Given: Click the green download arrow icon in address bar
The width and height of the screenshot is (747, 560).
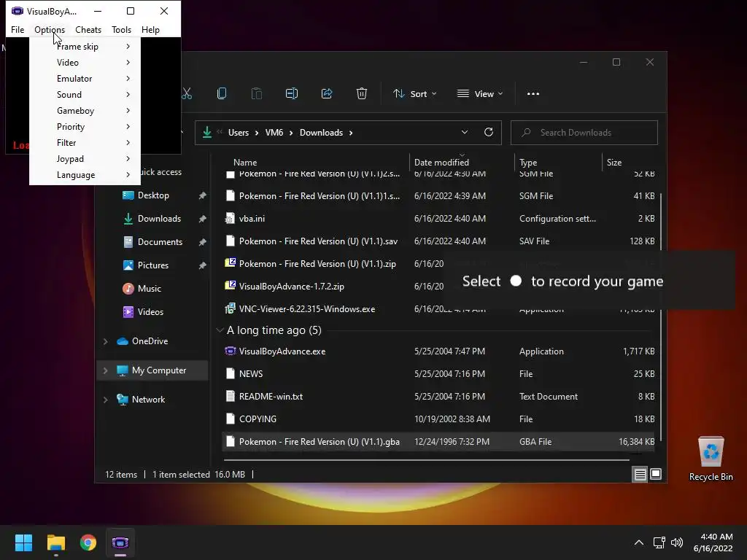Looking at the screenshot, I should pos(207,133).
